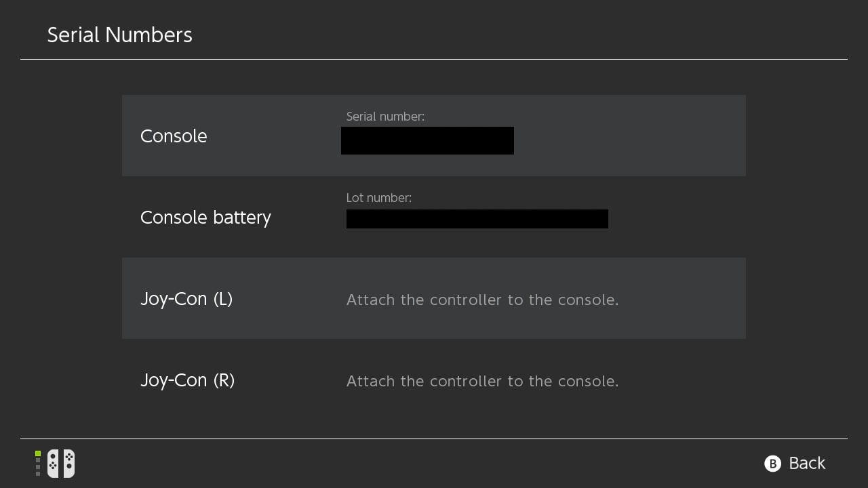Image resolution: width=868 pixels, height=488 pixels.
Task: Select the Back label text
Action: coord(807,464)
